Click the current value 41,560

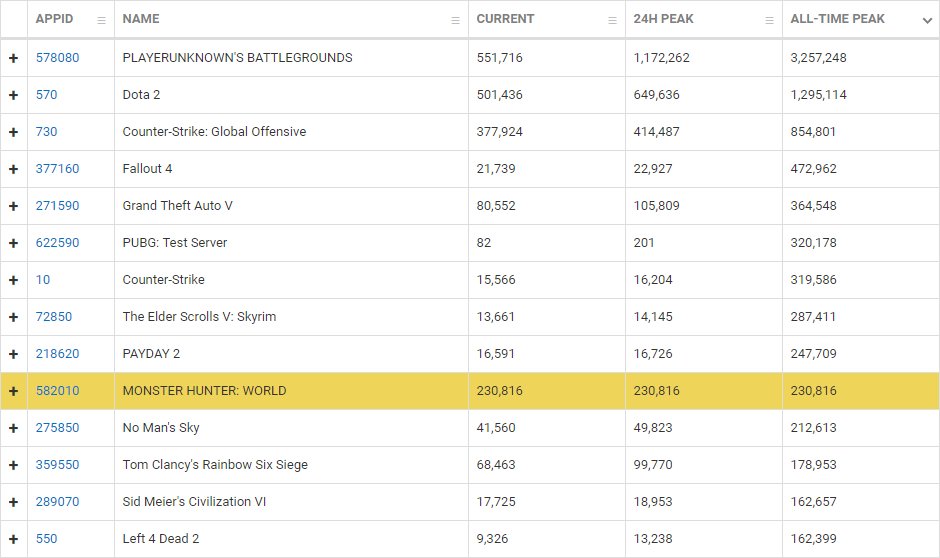pyautogui.click(x=496, y=428)
